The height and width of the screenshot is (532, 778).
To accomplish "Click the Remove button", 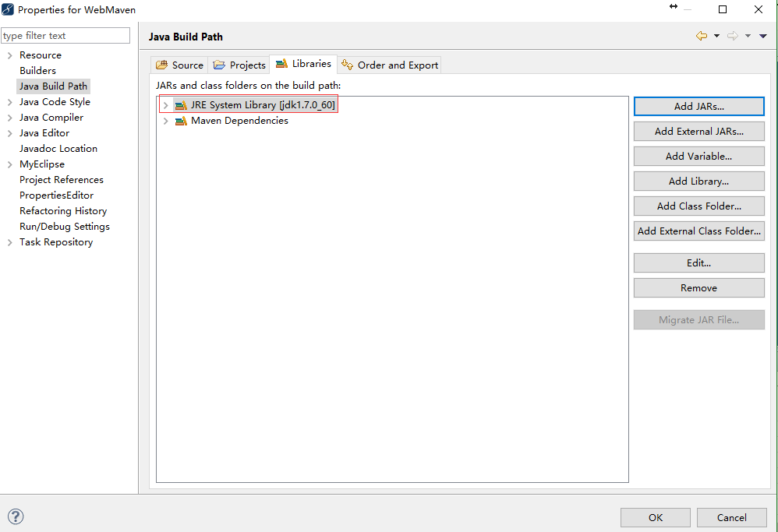I will point(698,287).
